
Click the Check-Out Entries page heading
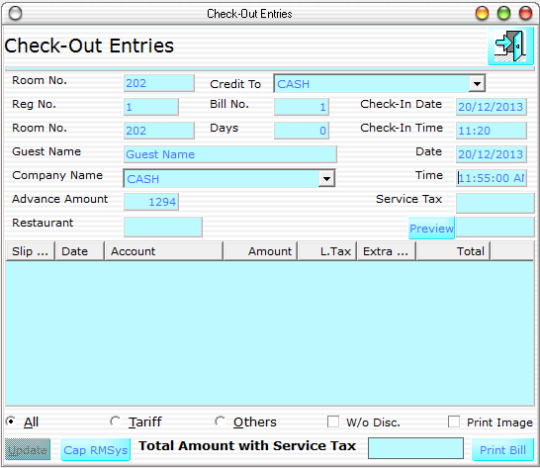pyautogui.click(x=89, y=46)
